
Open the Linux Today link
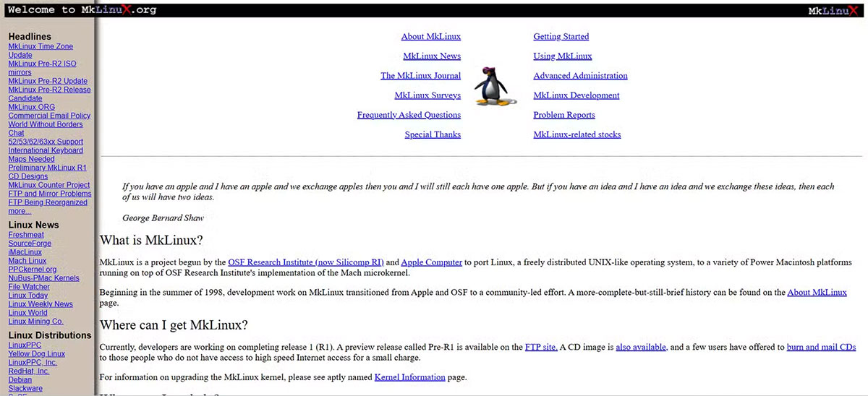click(27, 296)
